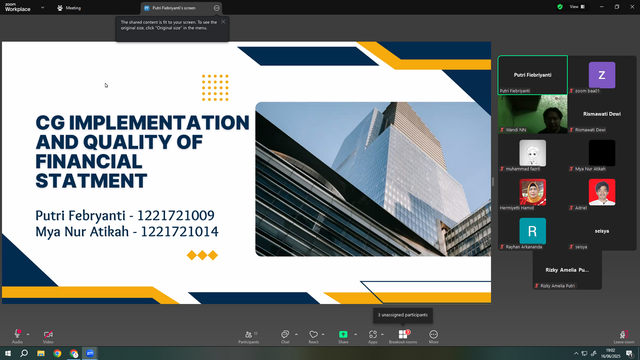
Task: Select Mya Nur Atikah's participant tile
Action: (x=602, y=153)
